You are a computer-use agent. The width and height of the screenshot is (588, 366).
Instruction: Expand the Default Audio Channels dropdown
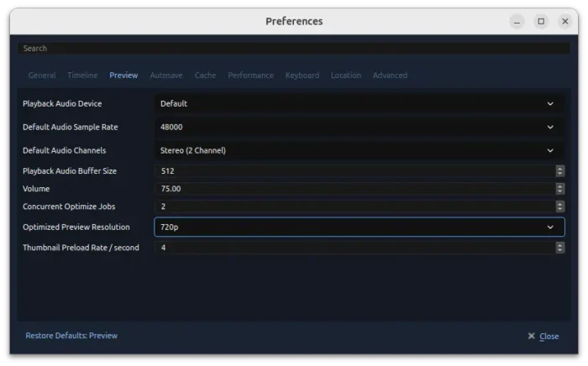360,151
